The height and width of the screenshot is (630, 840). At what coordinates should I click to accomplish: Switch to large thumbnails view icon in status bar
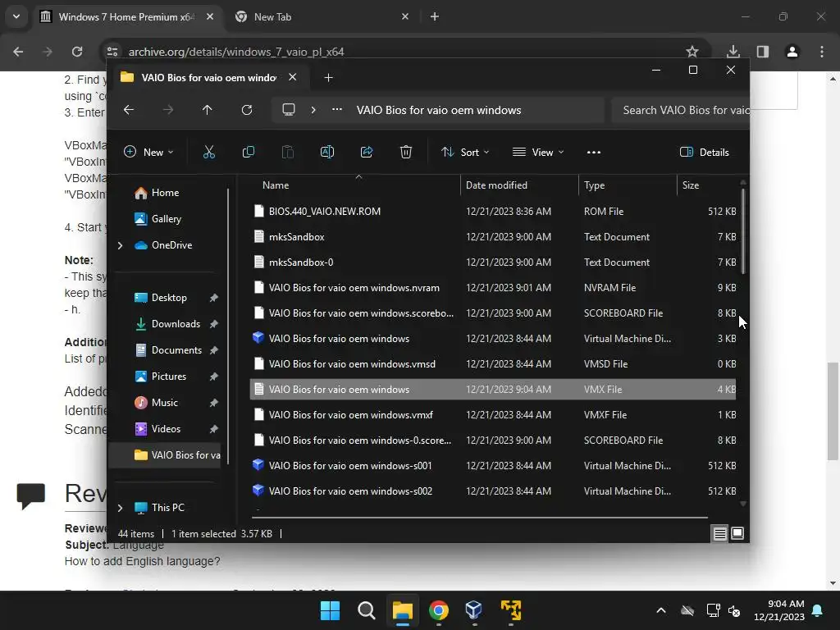(x=737, y=533)
